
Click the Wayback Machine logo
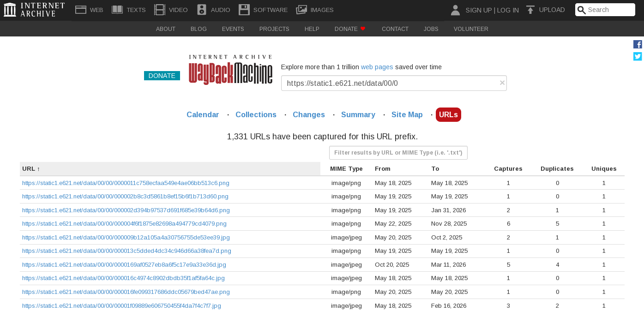(230, 70)
